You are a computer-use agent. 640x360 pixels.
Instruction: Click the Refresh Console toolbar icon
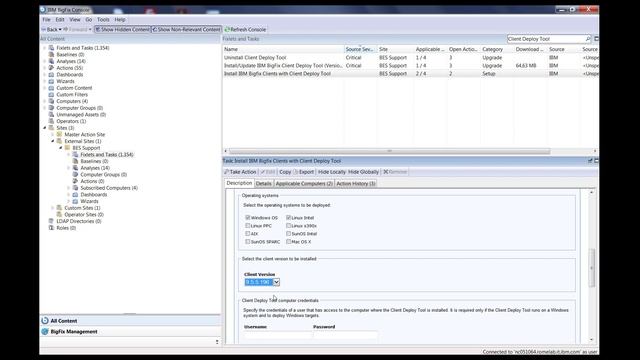(227, 29)
